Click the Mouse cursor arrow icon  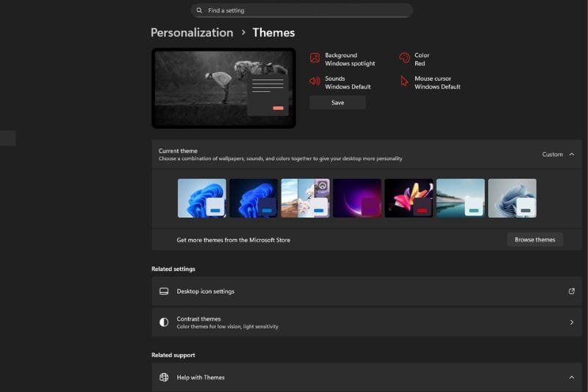[x=404, y=81]
